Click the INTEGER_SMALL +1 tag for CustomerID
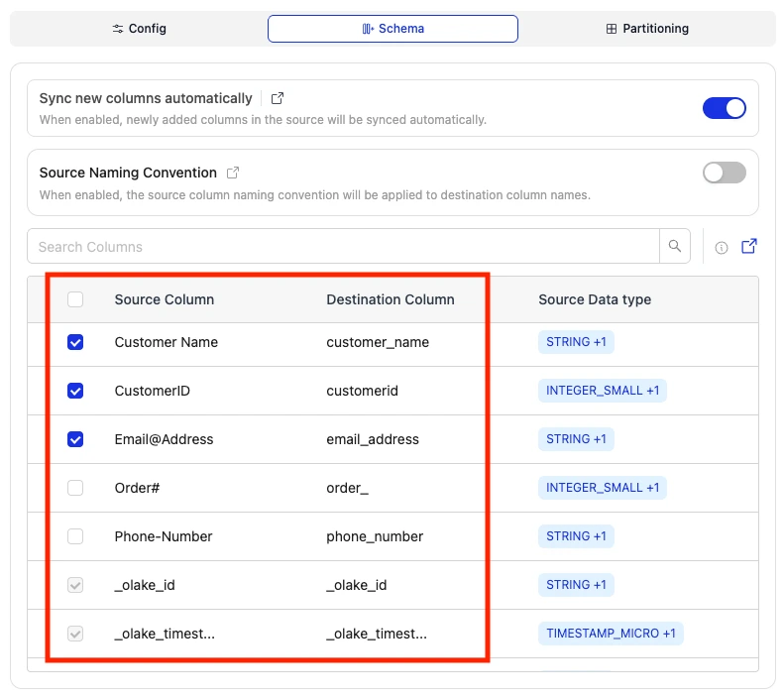Viewport: 784px width, 698px height. [602, 391]
